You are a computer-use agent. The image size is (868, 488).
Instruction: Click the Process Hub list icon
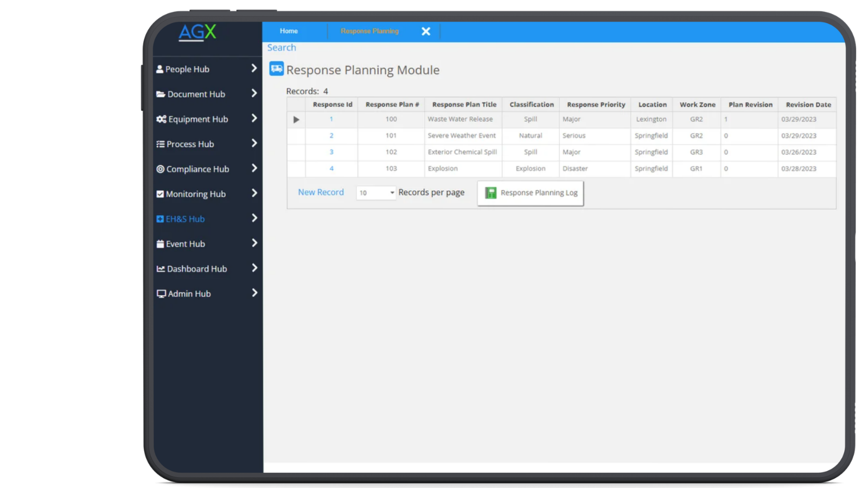click(x=160, y=144)
